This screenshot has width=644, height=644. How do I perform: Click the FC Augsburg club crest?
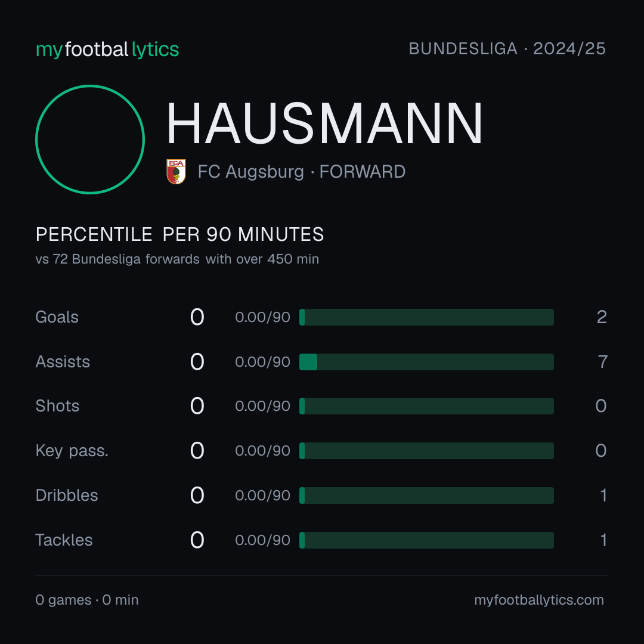[176, 172]
